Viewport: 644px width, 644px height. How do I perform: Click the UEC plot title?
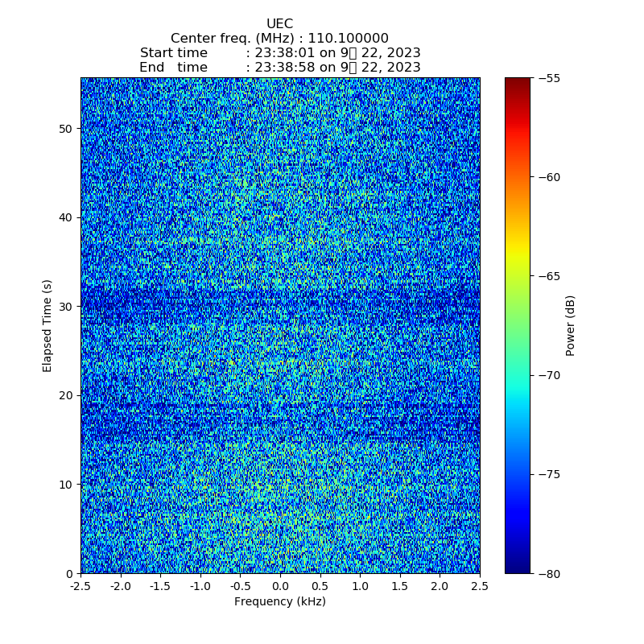click(x=279, y=24)
